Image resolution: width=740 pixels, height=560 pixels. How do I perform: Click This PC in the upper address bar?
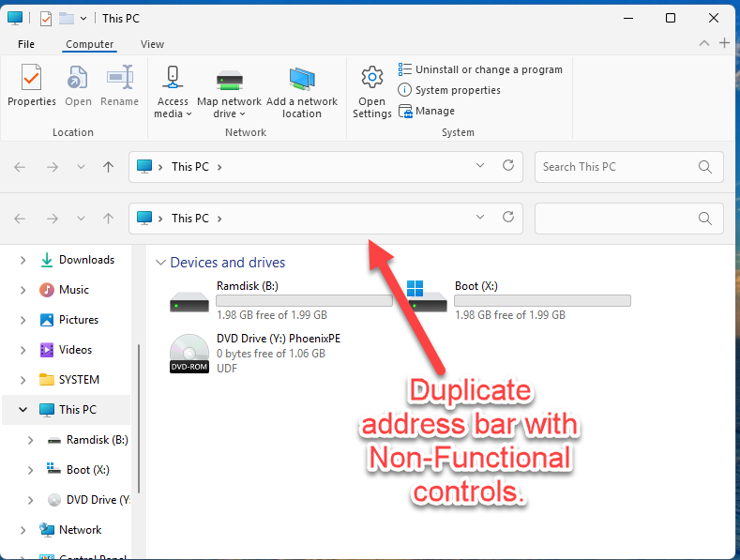[x=189, y=167]
